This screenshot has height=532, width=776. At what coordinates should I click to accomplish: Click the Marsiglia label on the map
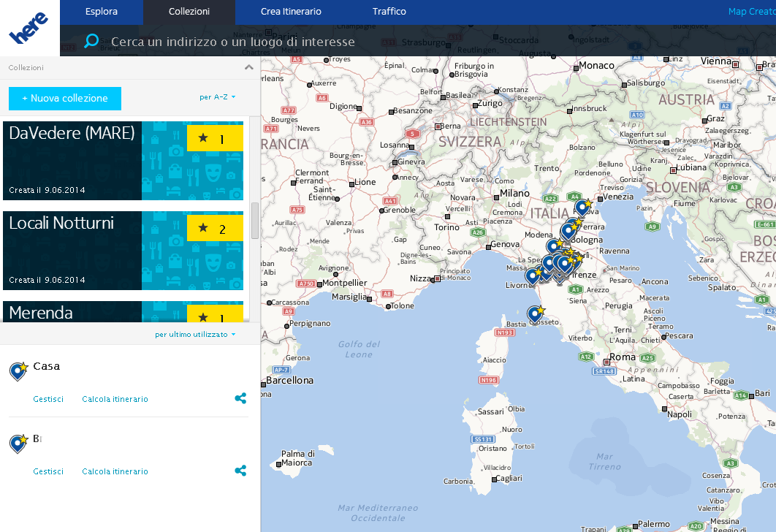pos(349,297)
